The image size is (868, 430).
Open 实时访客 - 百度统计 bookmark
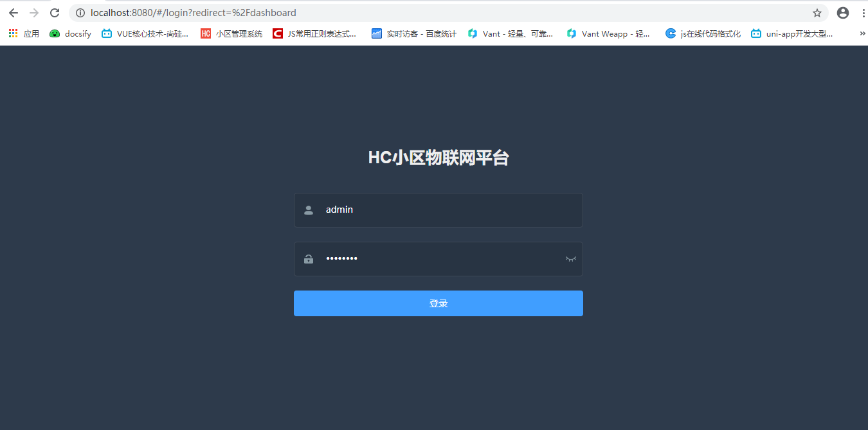pyautogui.click(x=414, y=33)
